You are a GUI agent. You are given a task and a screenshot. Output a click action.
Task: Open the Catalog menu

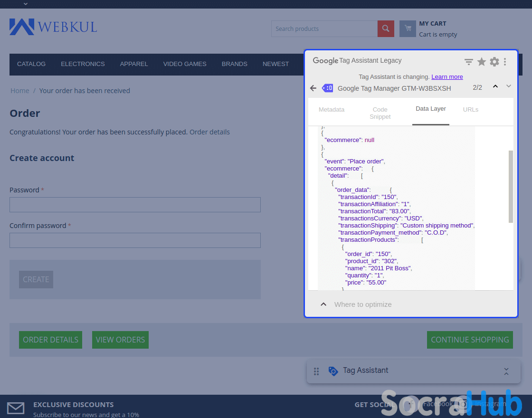[x=31, y=64]
